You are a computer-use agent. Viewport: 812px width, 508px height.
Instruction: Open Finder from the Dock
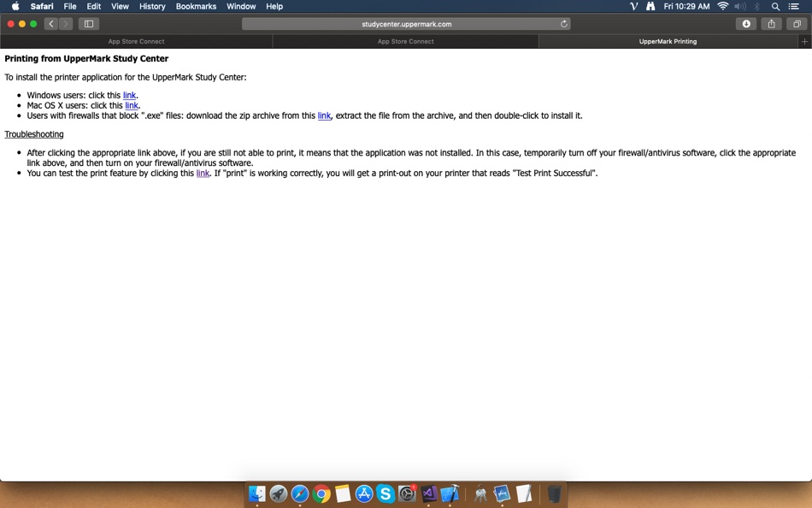coord(257,493)
